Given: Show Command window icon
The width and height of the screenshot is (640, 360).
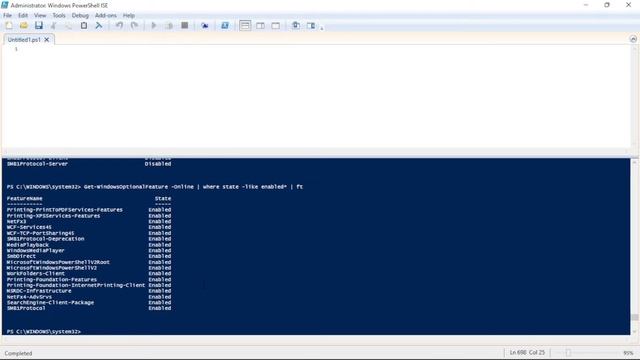Looking at the screenshot, I should point(296,25).
